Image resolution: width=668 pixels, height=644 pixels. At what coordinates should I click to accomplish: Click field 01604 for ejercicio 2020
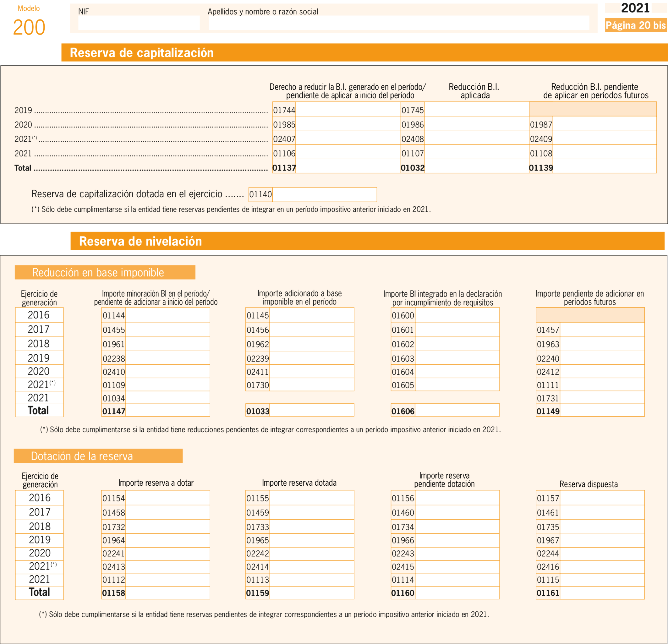tap(457, 371)
